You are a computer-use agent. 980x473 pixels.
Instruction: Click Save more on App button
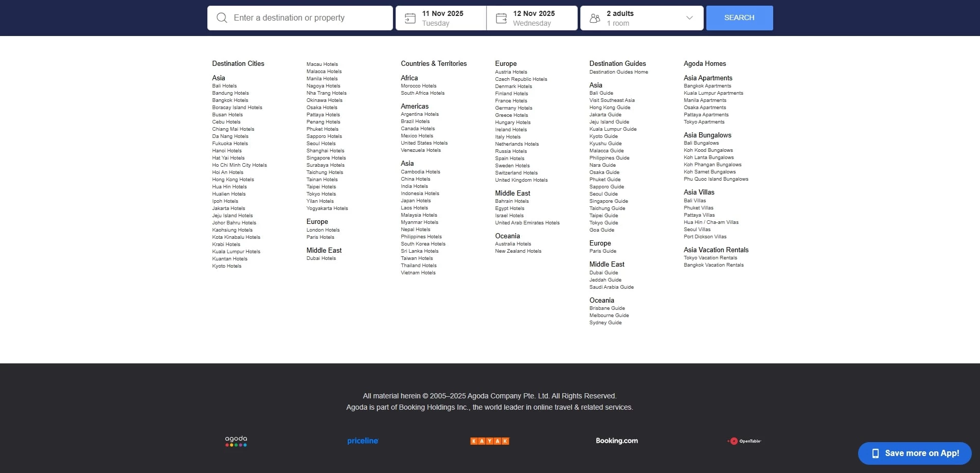914,453
